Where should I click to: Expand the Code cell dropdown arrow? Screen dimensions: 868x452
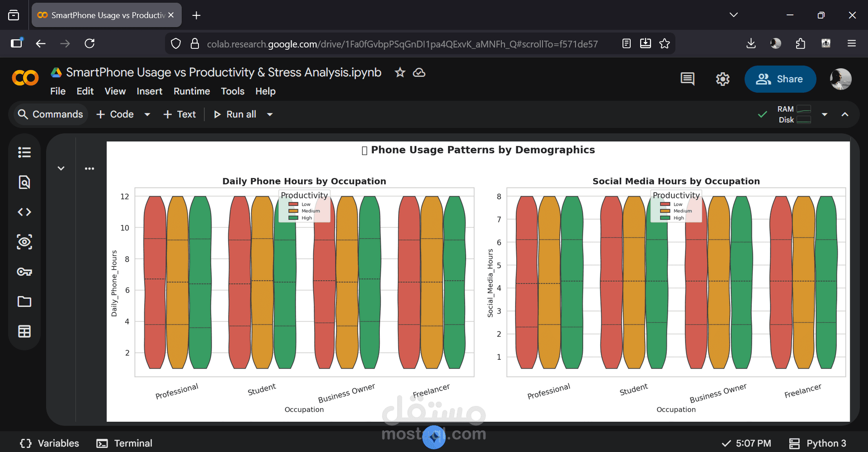point(147,114)
